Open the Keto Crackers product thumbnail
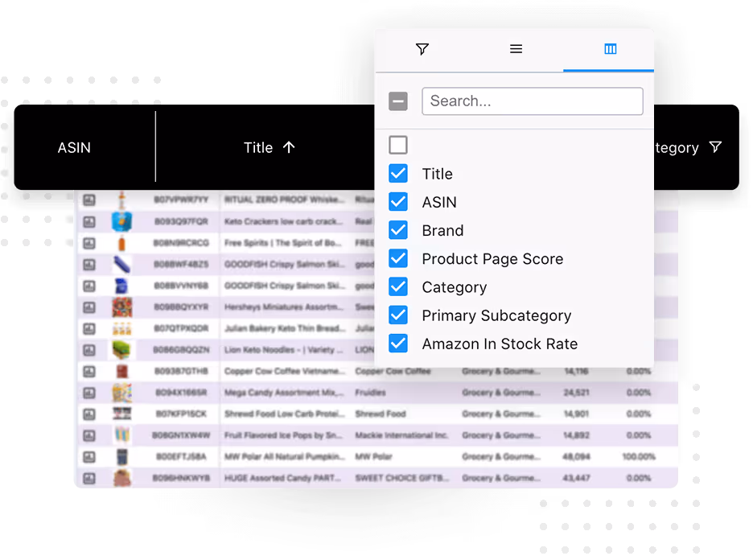Viewport: 753px width, 560px height. pyautogui.click(x=122, y=222)
